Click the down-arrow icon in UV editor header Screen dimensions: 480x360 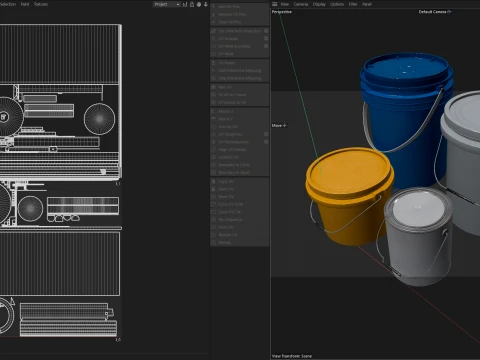pos(206,4)
